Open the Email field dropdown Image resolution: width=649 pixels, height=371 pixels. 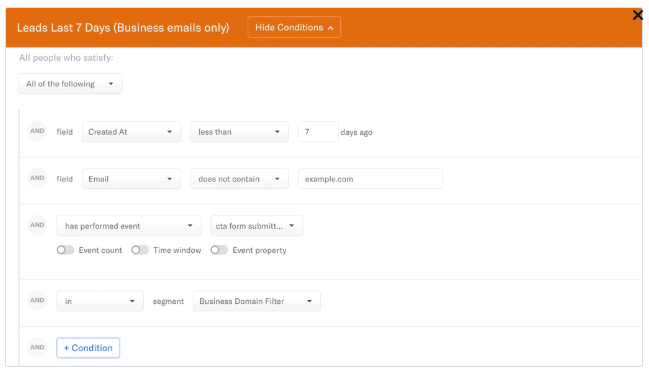point(131,179)
